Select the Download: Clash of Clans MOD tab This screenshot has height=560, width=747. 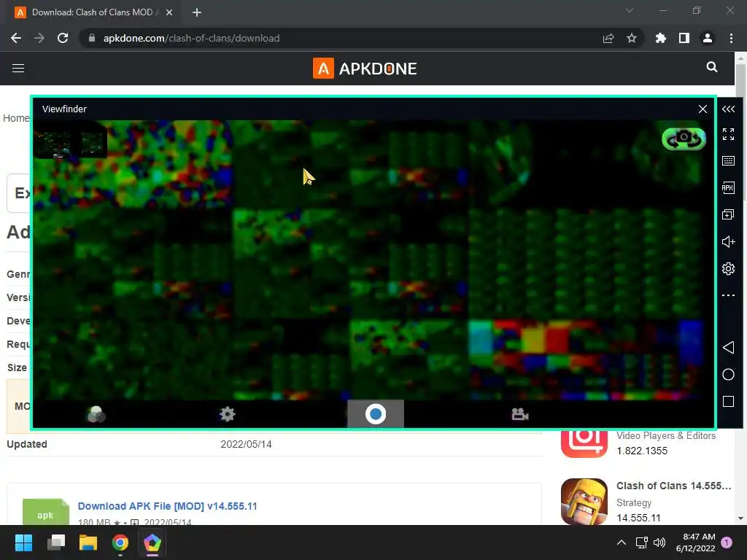[x=94, y=12]
